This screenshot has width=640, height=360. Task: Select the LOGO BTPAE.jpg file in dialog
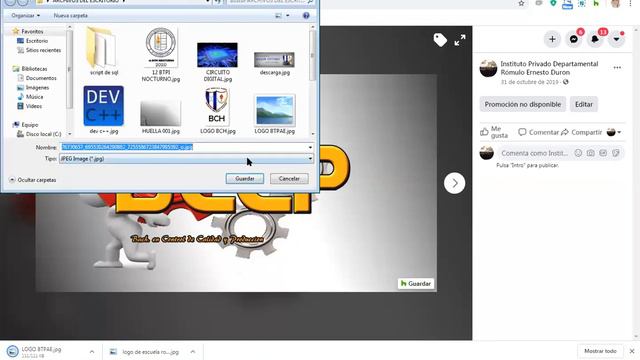pyautogui.click(x=274, y=114)
